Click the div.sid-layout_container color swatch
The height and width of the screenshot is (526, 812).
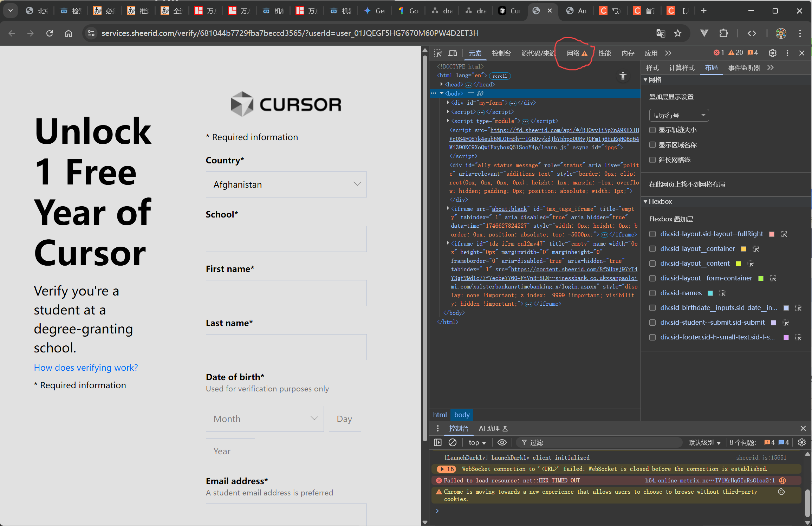tap(743, 249)
